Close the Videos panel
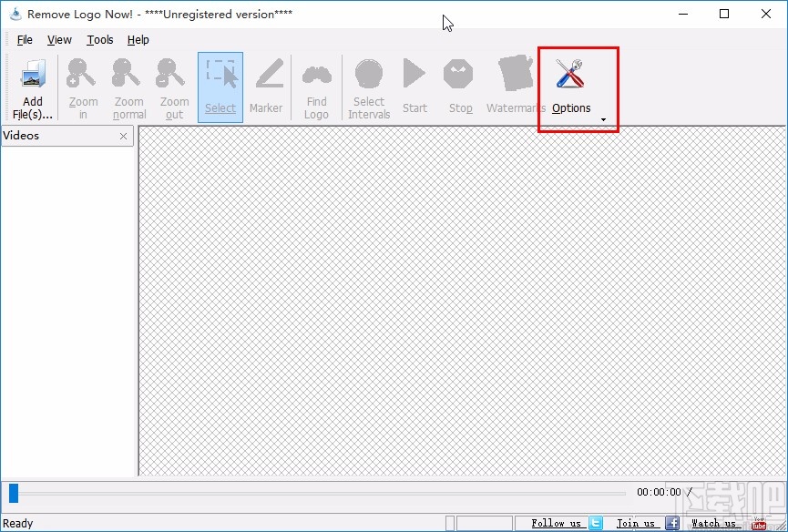 [x=123, y=136]
